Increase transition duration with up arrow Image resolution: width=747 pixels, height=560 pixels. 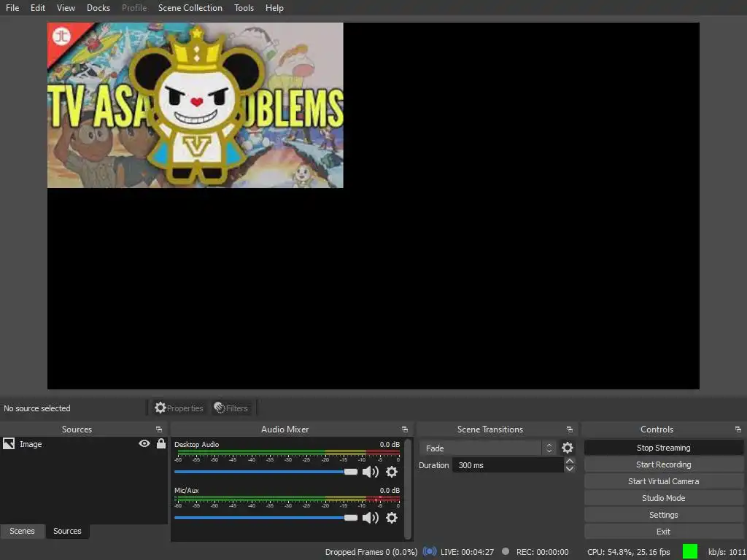tap(569, 461)
